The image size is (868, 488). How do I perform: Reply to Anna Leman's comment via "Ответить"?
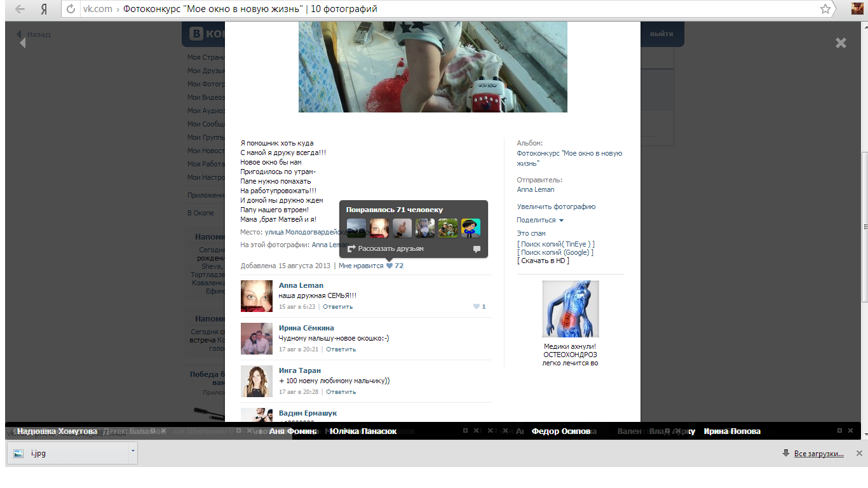click(337, 307)
